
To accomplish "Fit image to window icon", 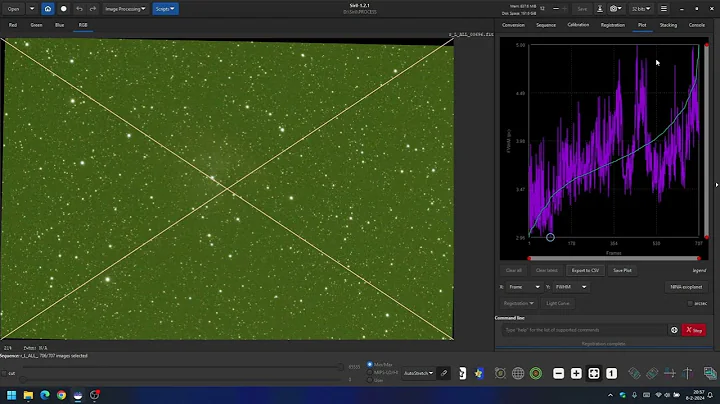I will 594,373.
